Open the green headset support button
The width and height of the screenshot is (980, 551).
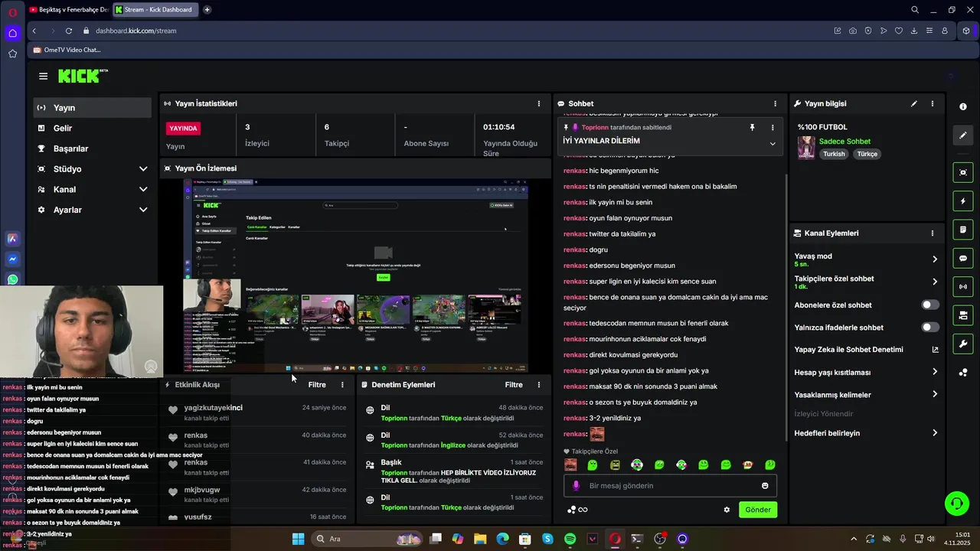[x=956, y=504]
